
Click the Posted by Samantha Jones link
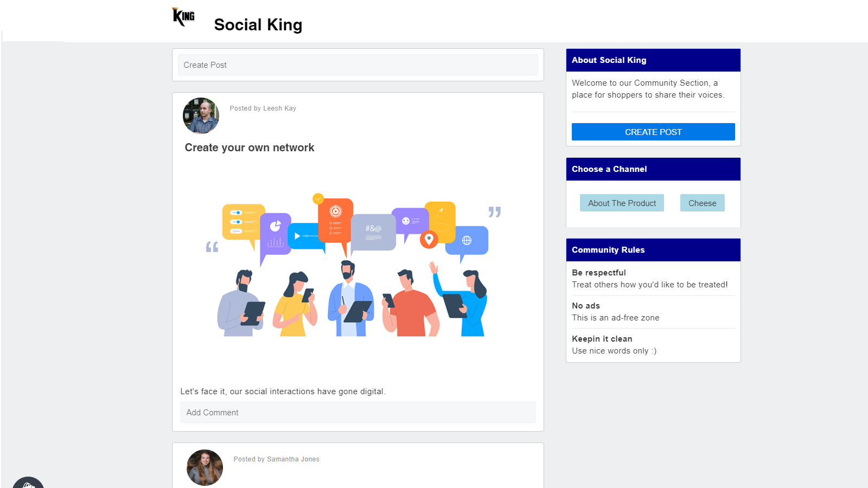276,459
